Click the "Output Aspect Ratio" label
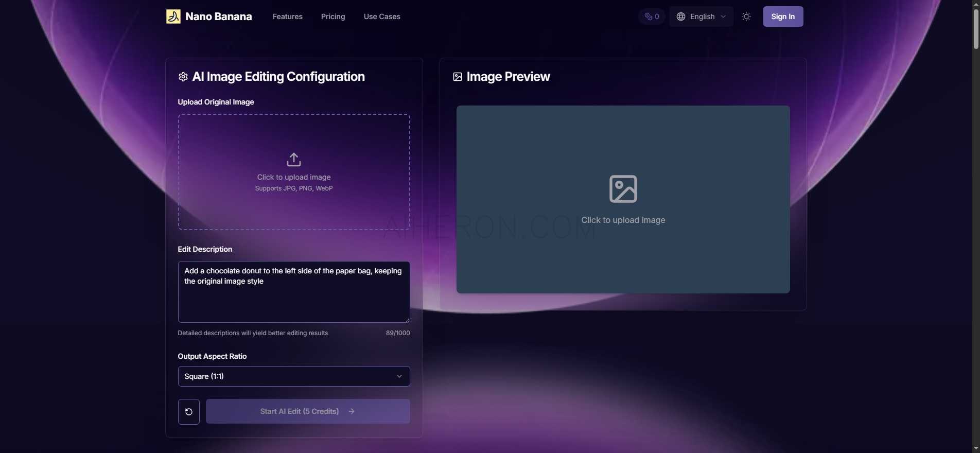The image size is (980, 453). point(212,356)
